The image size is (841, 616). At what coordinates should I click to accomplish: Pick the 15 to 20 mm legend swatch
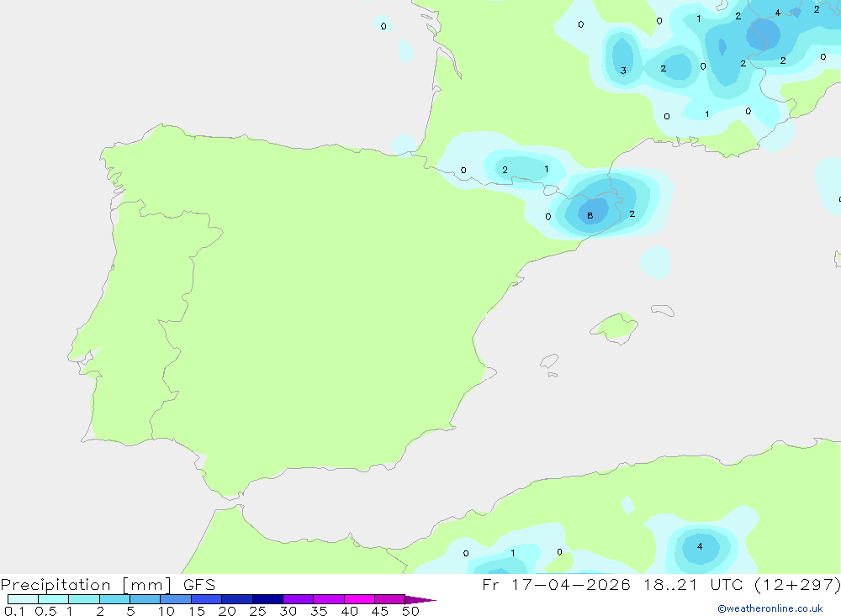point(207,599)
